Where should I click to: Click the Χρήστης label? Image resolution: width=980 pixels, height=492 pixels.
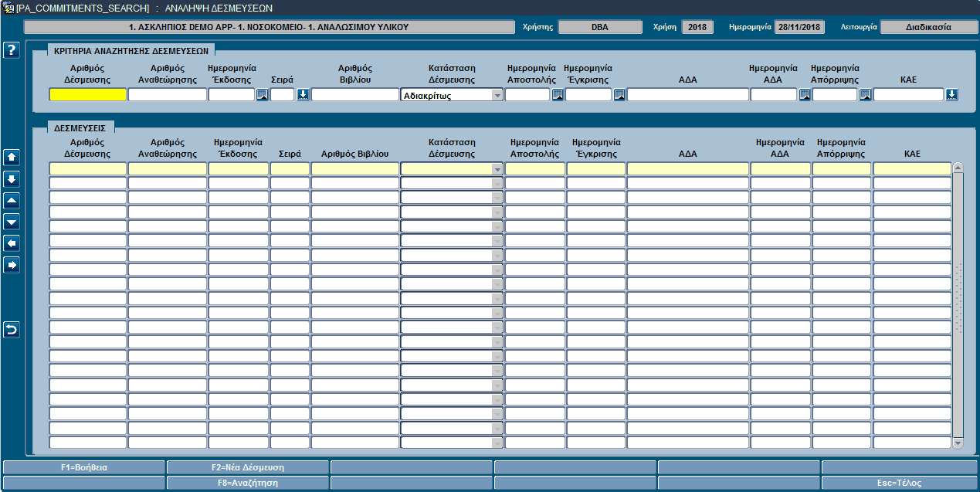(538, 27)
